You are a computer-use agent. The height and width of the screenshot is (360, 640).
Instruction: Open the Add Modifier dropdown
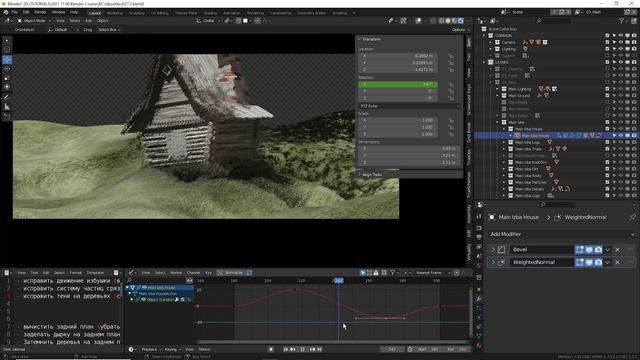point(562,234)
